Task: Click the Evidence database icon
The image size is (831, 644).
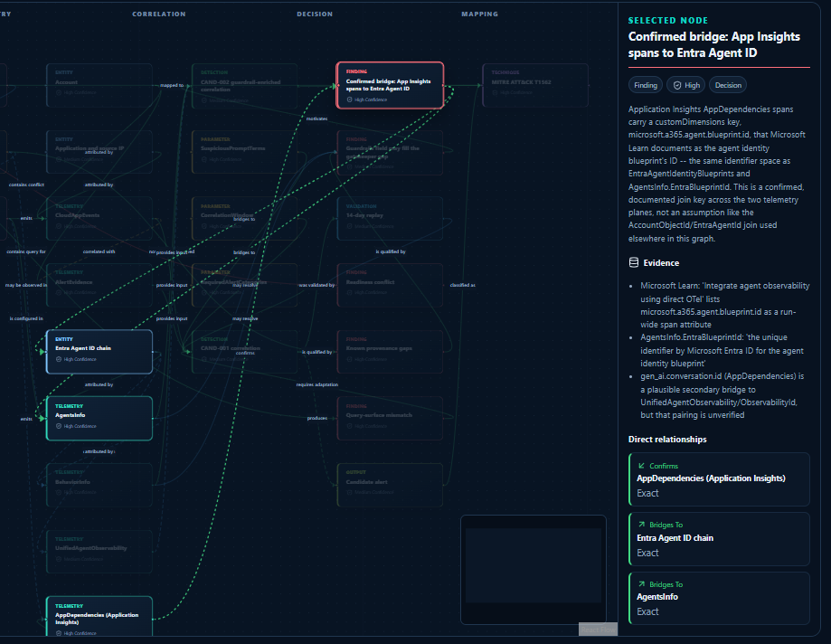Action: coord(633,263)
